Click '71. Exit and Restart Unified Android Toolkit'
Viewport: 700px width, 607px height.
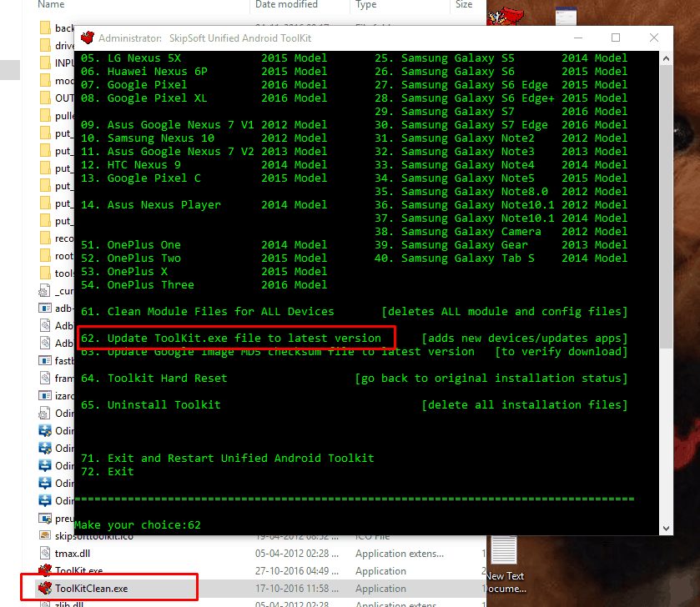click(227, 458)
